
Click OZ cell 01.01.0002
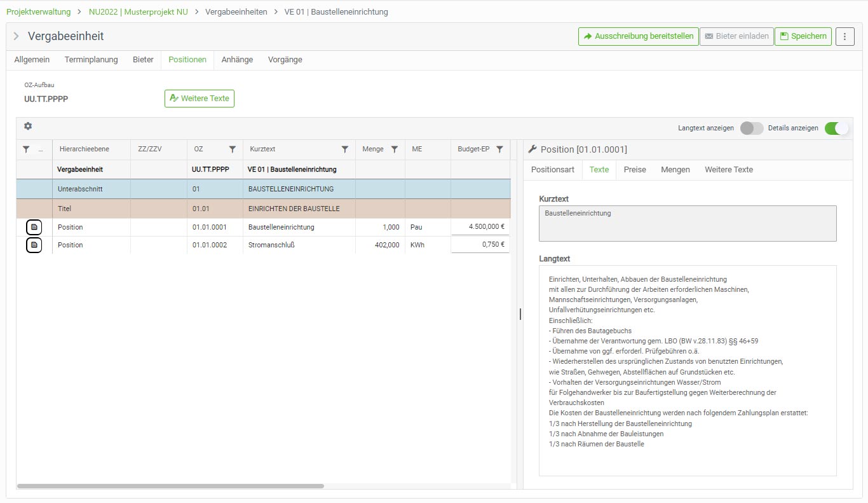click(x=215, y=245)
